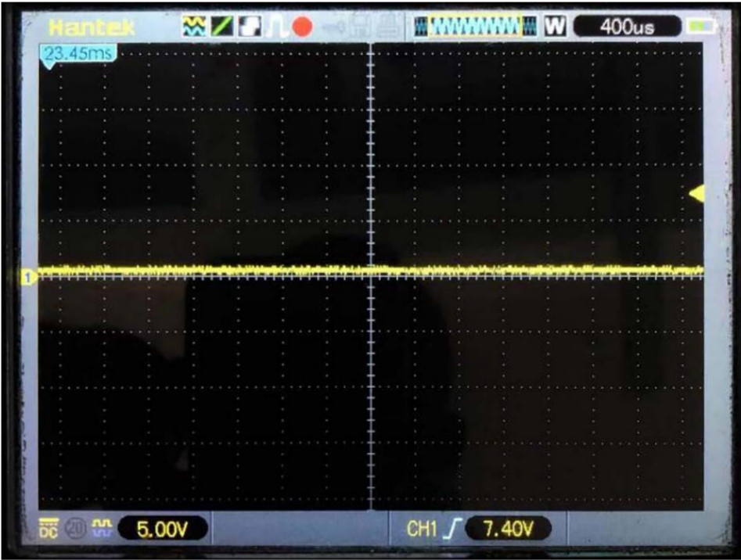Select the green diagonal line icon
The height and width of the screenshot is (560, 741).
pos(222,27)
